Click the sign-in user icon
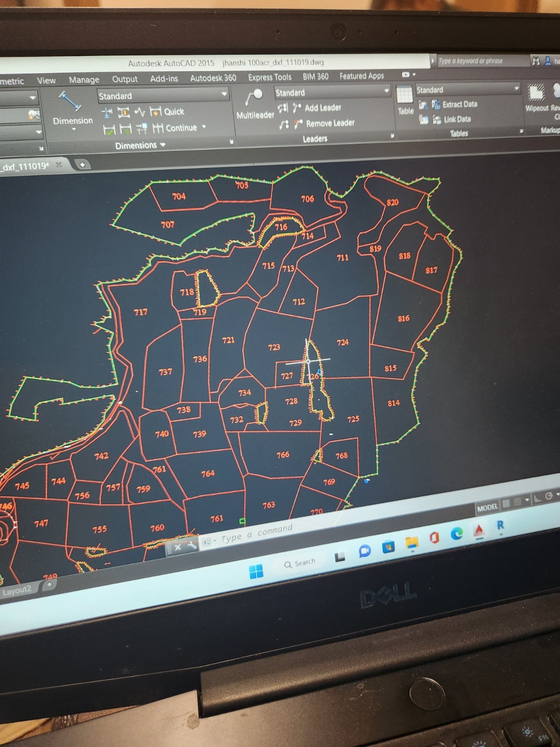This screenshot has width=560, height=747. pyautogui.click(x=548, y=61)
